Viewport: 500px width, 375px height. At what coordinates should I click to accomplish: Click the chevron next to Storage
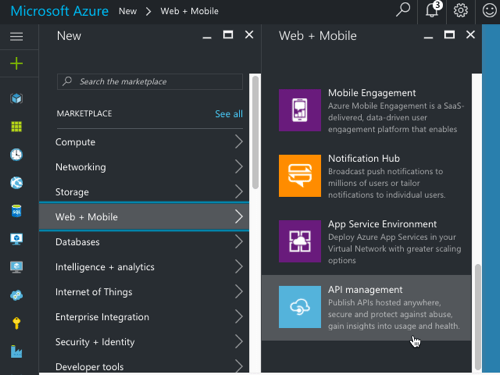239,192
